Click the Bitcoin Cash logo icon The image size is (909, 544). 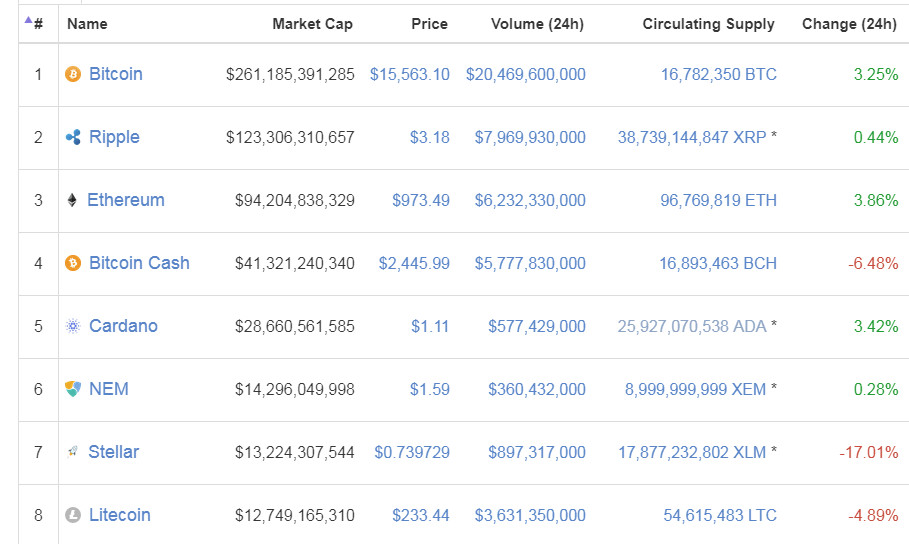[x=73, y=263]
